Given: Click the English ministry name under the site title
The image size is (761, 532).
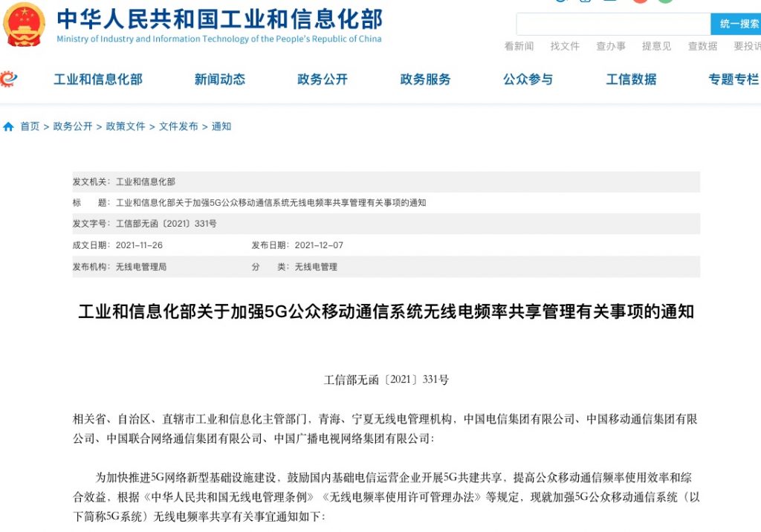Looking at the screenshot, I should tap(219, 39).
